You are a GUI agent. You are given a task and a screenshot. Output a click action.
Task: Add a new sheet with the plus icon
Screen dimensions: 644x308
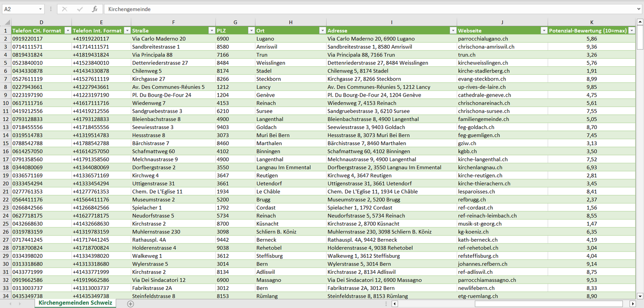click(x=131, y=304)
